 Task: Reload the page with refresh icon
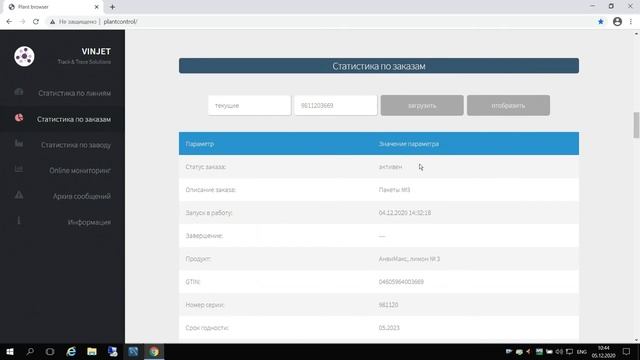(x=36, y=22)
